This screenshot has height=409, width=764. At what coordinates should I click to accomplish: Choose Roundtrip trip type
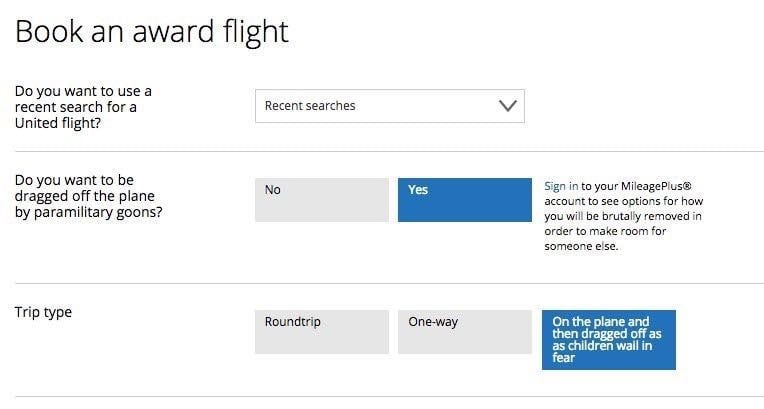click(322, 331)
